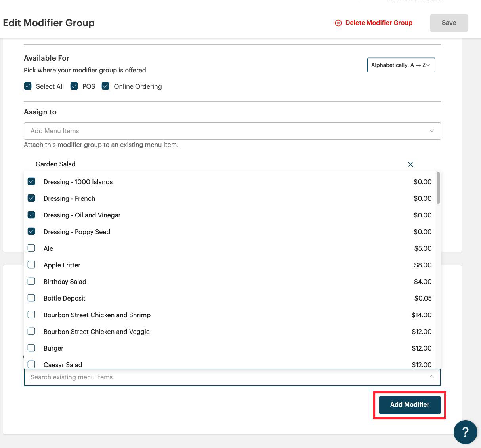Remove Garden Salad using the X icon
This screenshot has height=448, width=481.
410,164
